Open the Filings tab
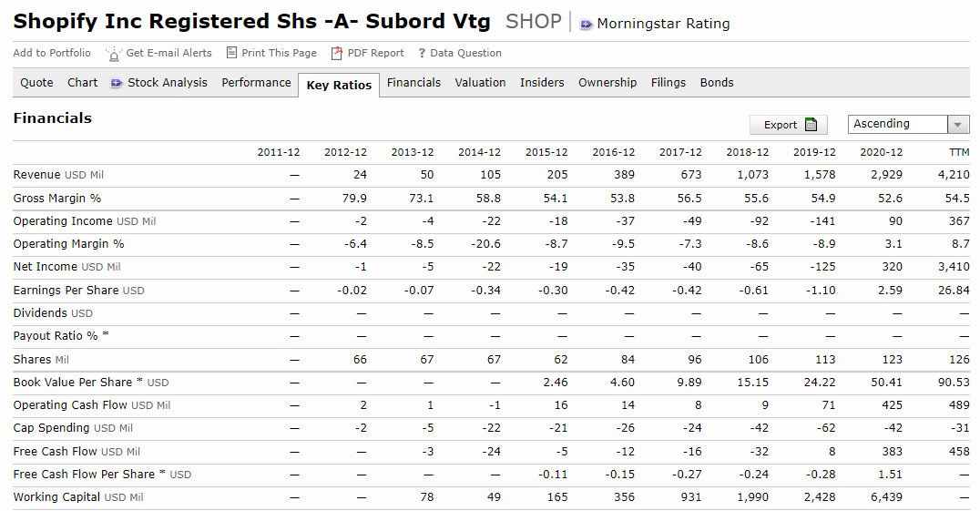Image resolution: width=980 pixels, height=511 pixels. (x=668, y=83)
